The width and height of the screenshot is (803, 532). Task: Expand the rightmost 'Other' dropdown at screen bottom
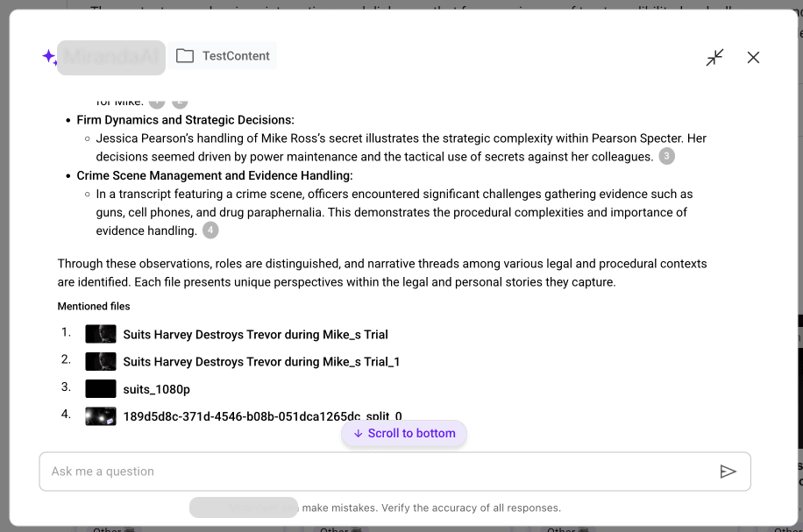[566, 528]
